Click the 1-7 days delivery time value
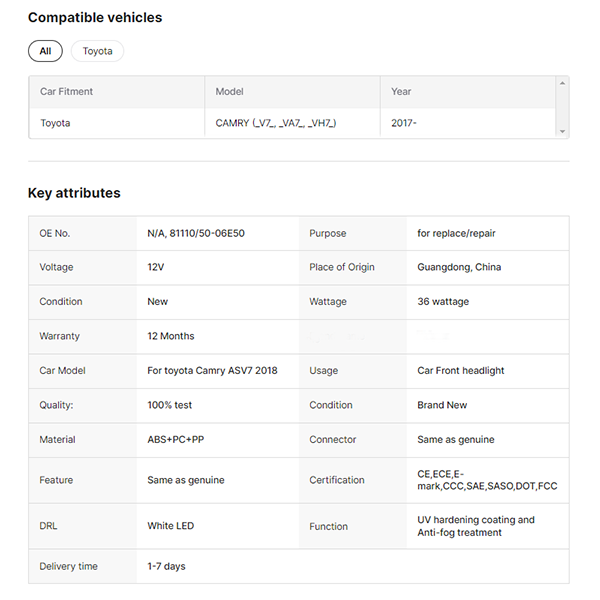Screen dimensions: 600x600 166,566
